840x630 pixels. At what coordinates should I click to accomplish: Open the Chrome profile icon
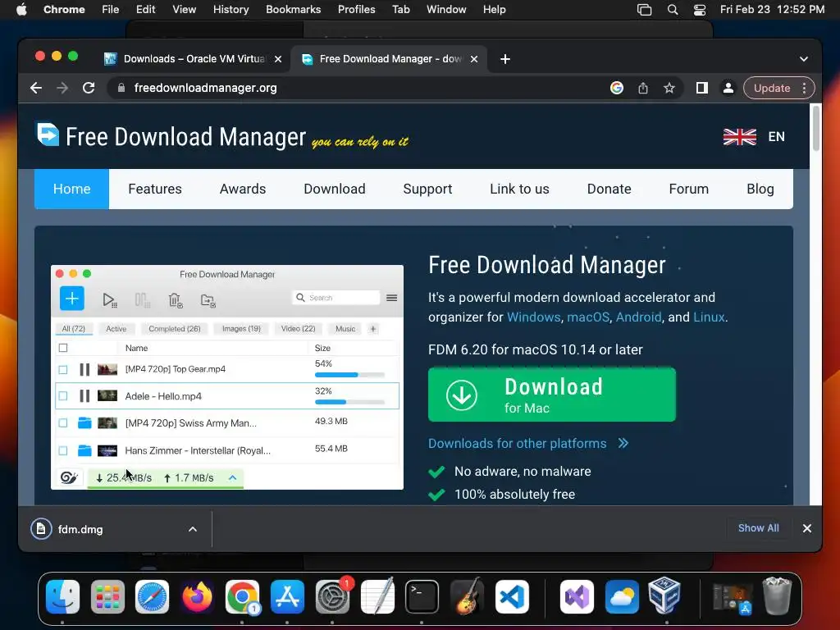point(728,88)
